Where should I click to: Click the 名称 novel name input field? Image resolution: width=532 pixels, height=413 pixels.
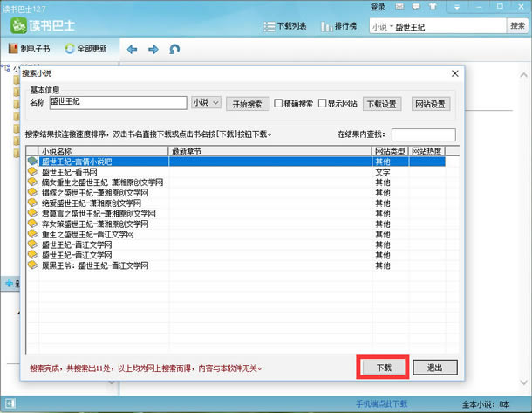117,103
